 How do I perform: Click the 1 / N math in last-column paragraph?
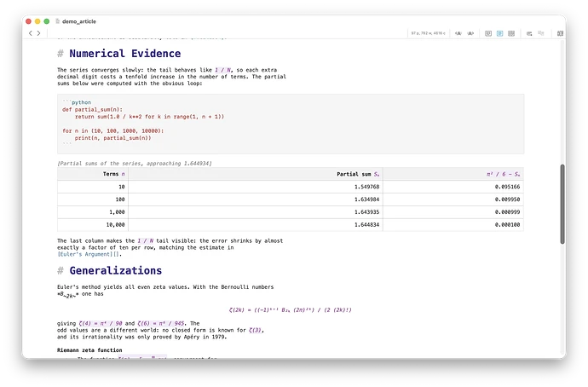(145, 240)
